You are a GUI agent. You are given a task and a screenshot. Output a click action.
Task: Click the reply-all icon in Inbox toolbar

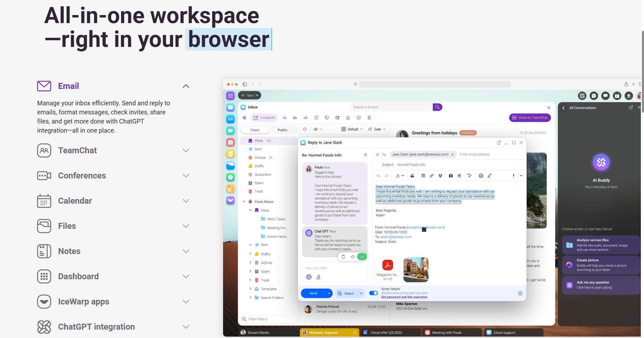point(295,118)
